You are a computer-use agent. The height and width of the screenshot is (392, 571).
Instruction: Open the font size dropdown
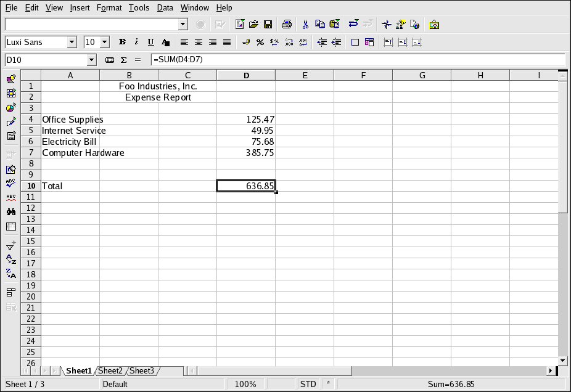point(104,43)
